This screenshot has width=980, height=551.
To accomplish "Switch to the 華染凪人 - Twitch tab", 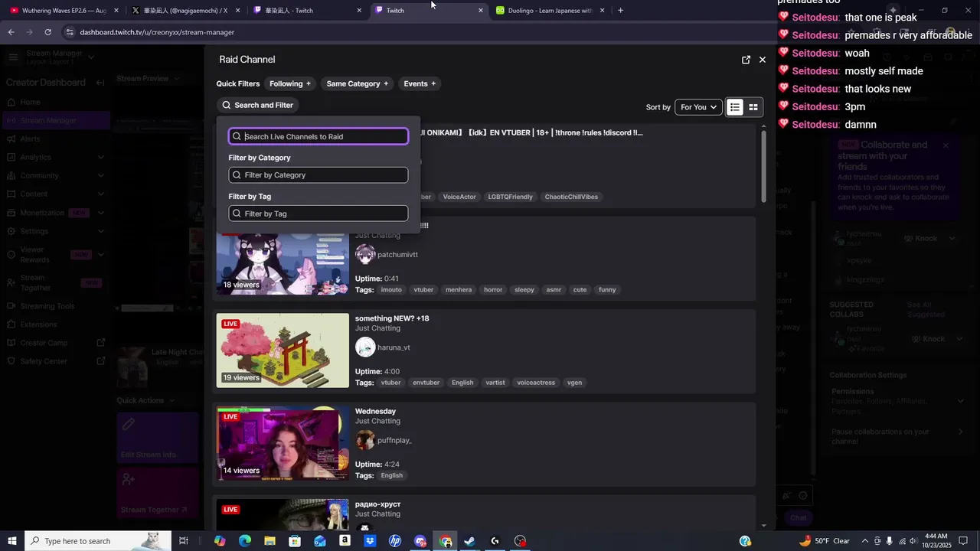I will click(305, 11).
